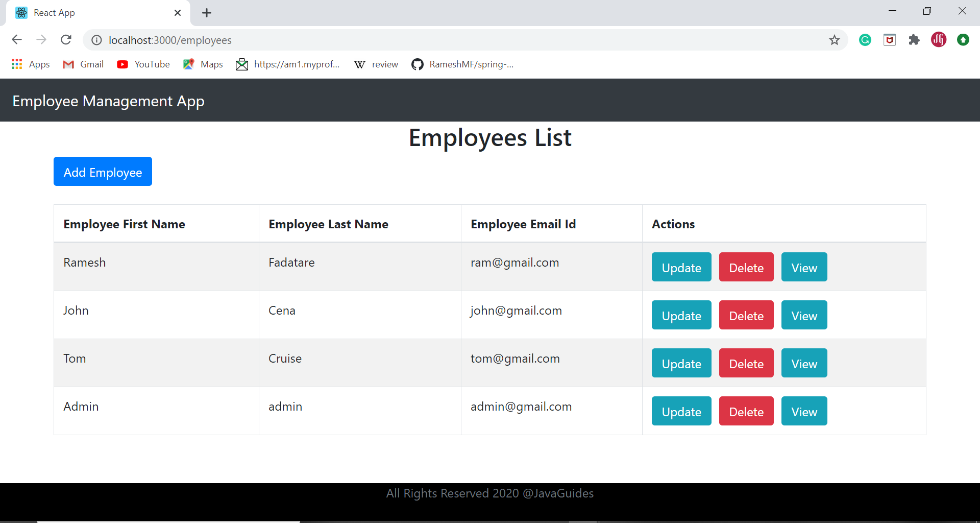The image size is (980, 523).
Task: Click the browser back arrow
Action: pyautogui.click(x=17, y=40)
